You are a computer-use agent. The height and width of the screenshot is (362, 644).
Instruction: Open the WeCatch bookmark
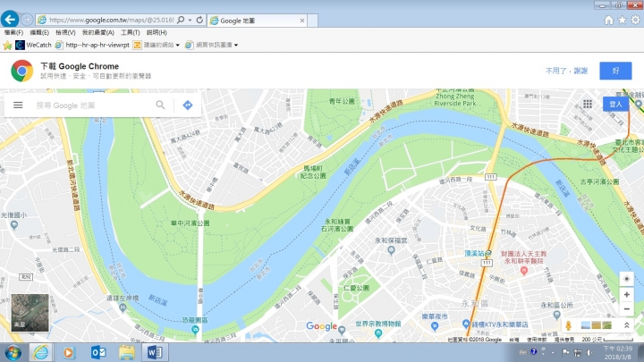33,45
